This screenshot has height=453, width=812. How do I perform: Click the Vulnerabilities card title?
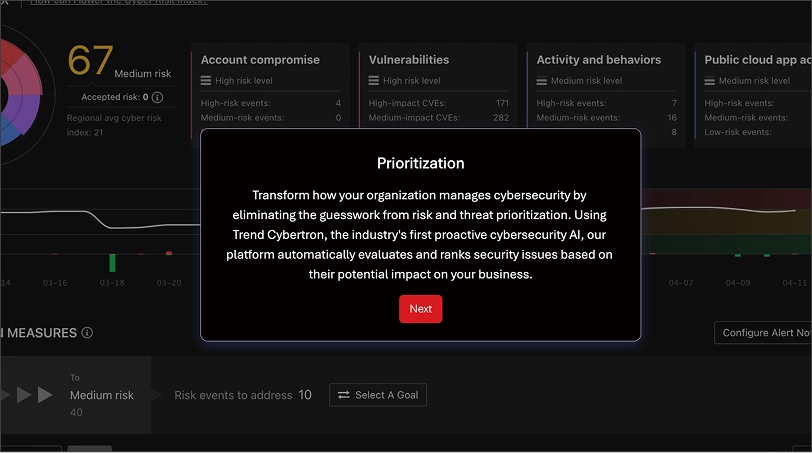(409, 60)
